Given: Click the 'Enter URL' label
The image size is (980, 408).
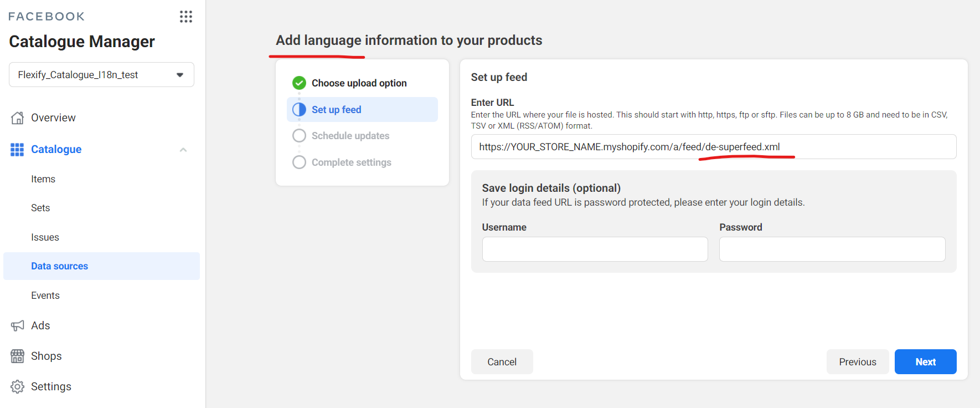Looking at the screenshot, I should pyautogui.click(x=493, y=103).
